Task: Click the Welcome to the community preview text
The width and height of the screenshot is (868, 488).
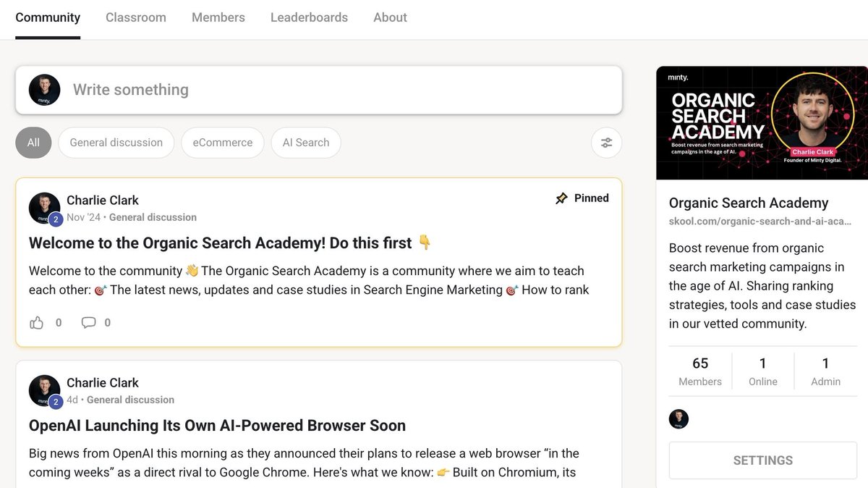Action: tap(310, 280)
